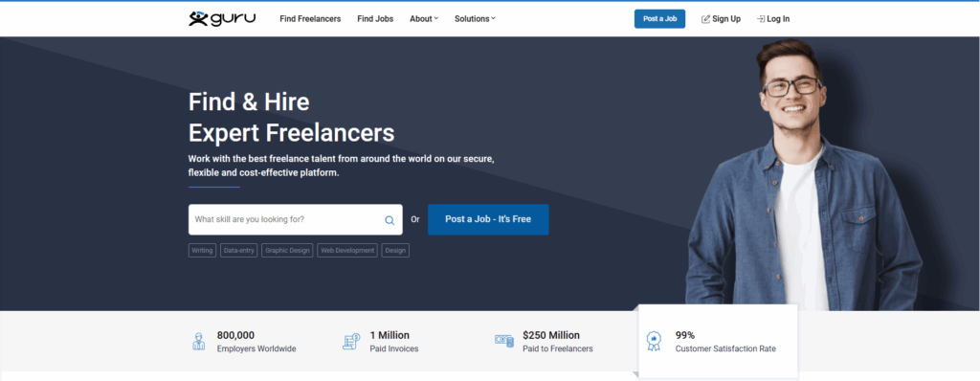Select the Design skill tag
980x381 pixels.
tap(395, 250)
